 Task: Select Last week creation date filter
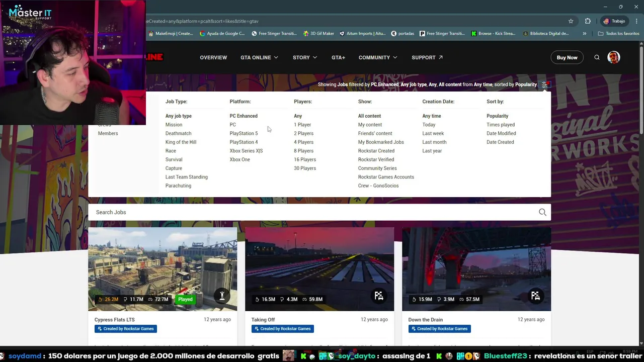(x=433, y=133)
